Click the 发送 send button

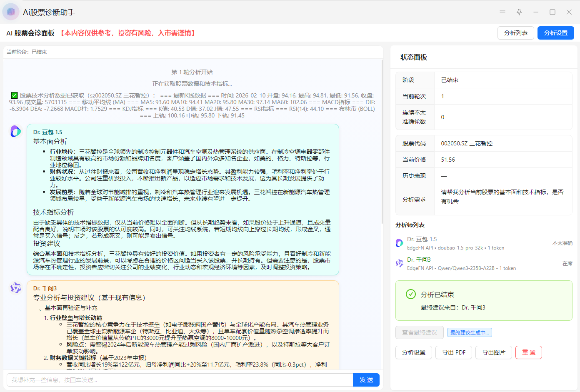(x=366, y=380)
